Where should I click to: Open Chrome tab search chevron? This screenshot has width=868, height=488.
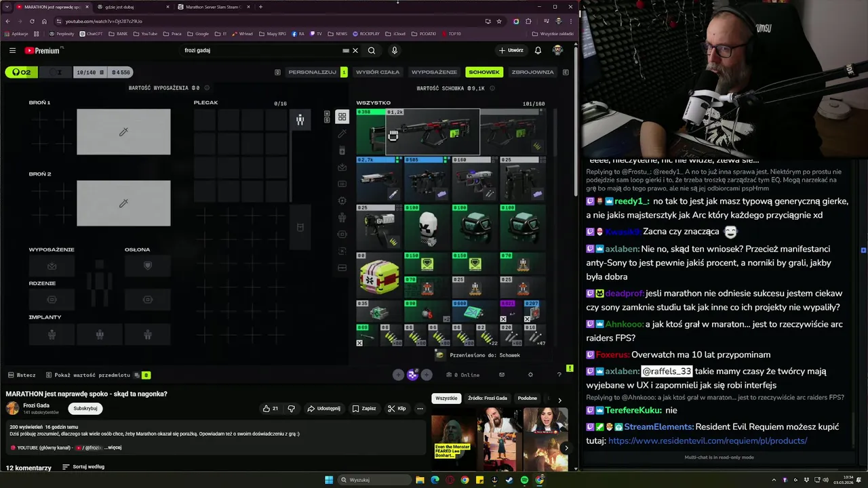pos(7,7)
